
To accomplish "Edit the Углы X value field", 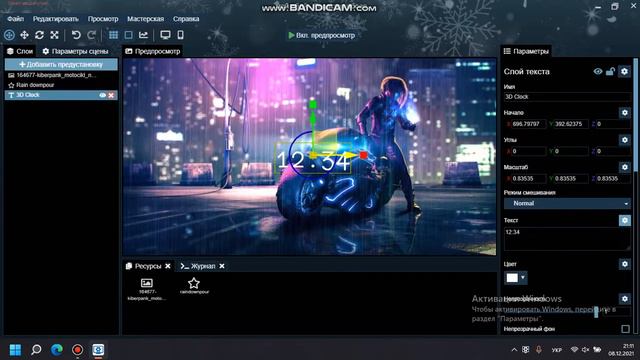I will (529, 151).
